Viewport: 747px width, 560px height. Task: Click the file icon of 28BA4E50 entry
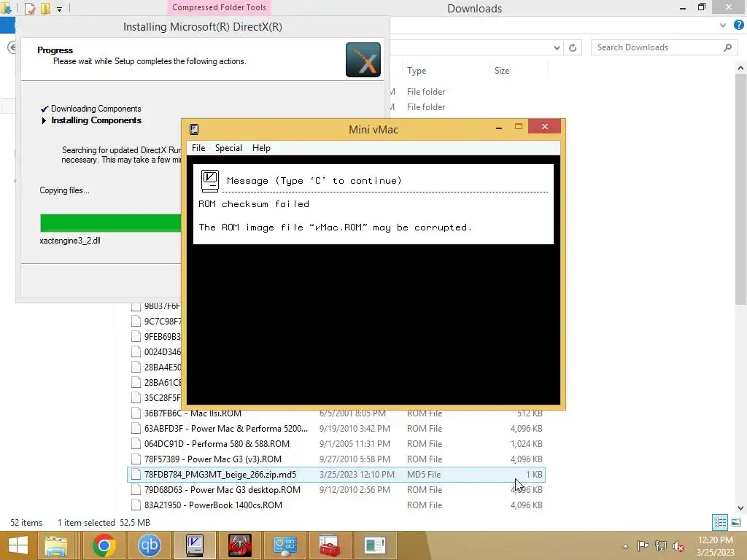point(136,367)
